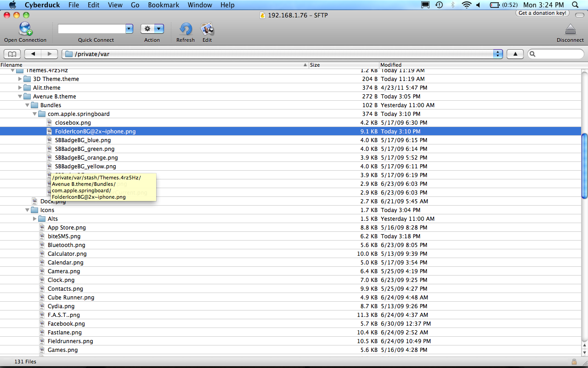This screenshot has height=368, width=588.
Task: Collapse the Bundles folder
Action: tap(27, 105)
